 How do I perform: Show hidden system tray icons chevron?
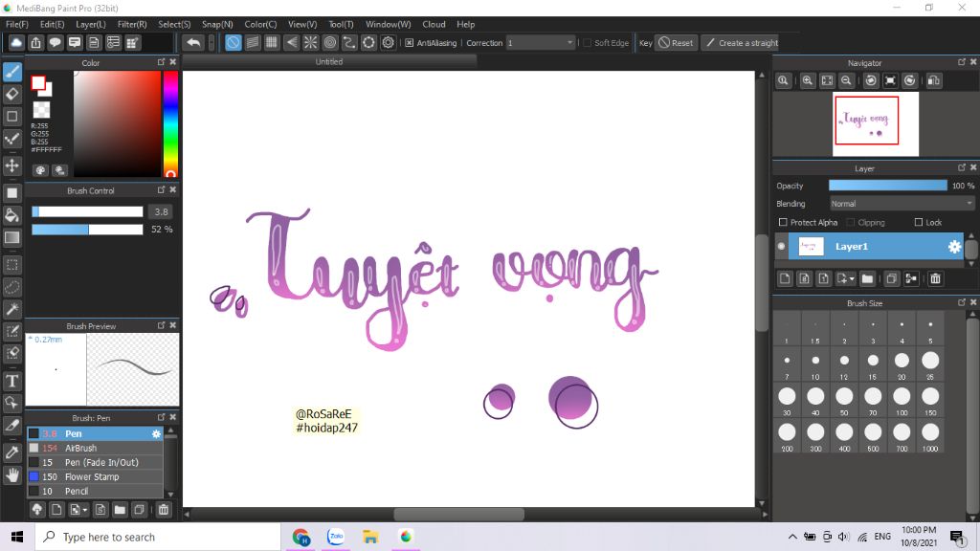(791, 537)
